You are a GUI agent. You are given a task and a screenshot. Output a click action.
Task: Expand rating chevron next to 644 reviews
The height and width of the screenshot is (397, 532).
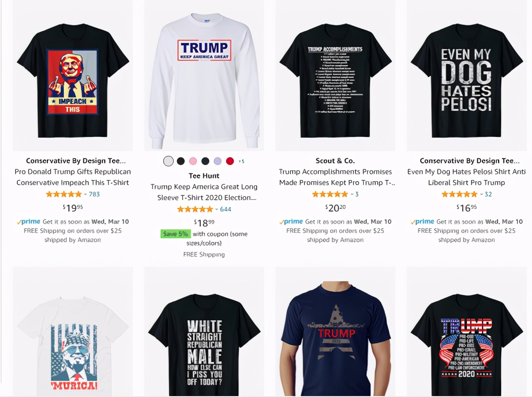[x=216, y=209]
